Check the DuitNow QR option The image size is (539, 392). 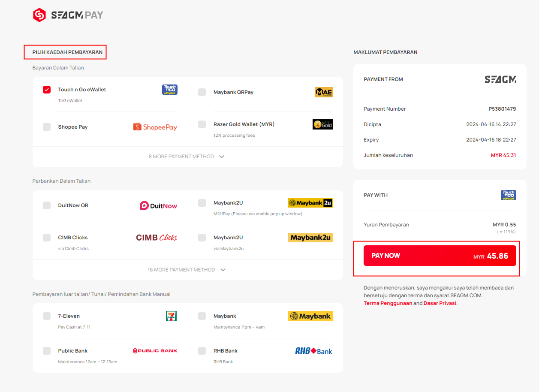click(47, 205)
